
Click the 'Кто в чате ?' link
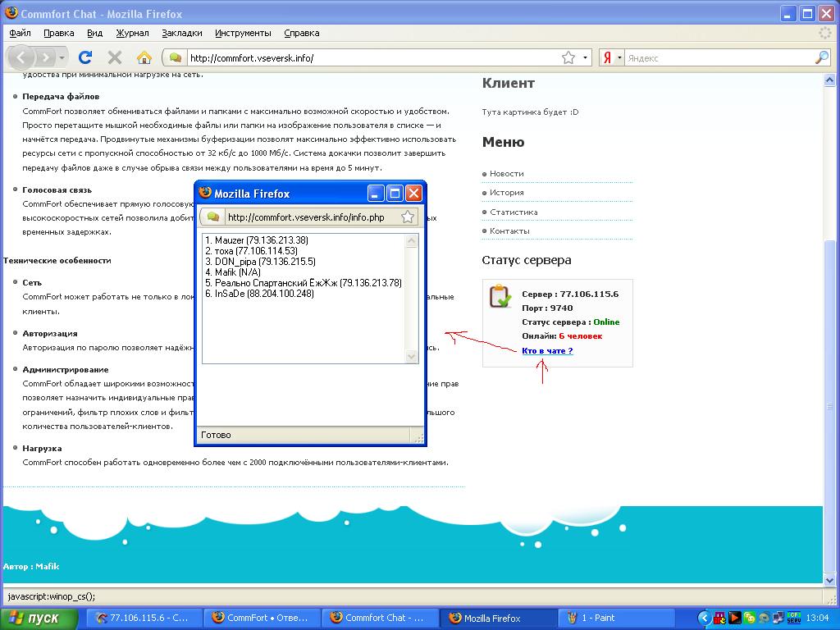[547, 351]
